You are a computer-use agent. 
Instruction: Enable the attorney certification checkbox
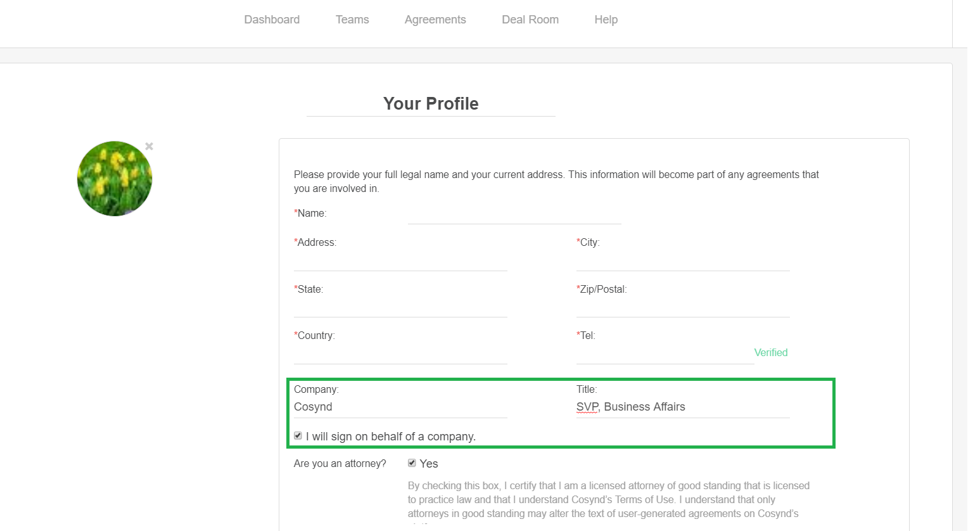pos(412,463)
